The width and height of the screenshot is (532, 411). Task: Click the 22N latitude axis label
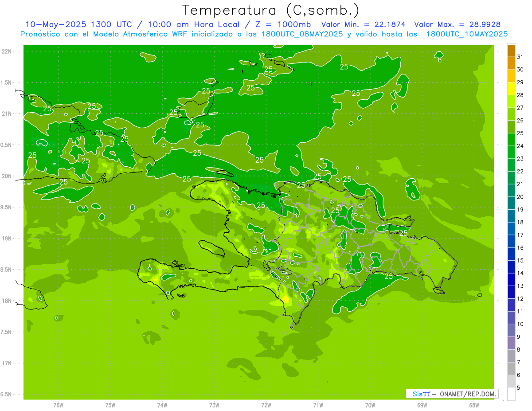tap(7, 51)
